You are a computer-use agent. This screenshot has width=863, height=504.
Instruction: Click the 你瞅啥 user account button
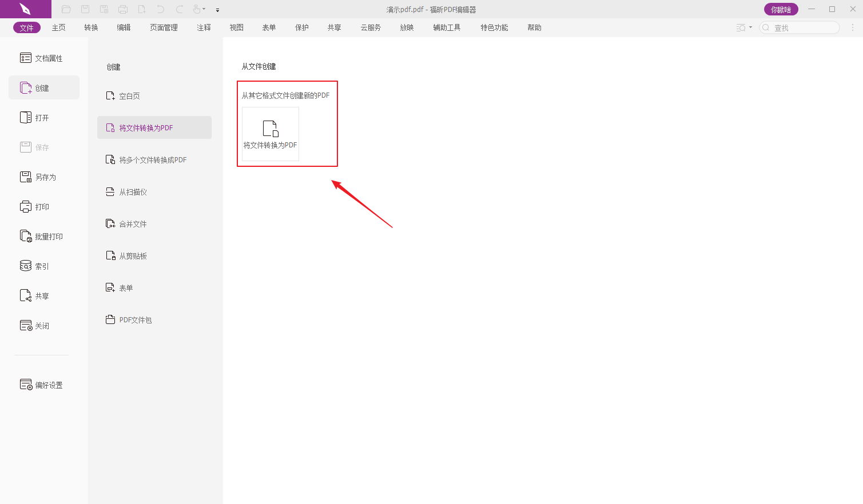click(x=781, y=9)
